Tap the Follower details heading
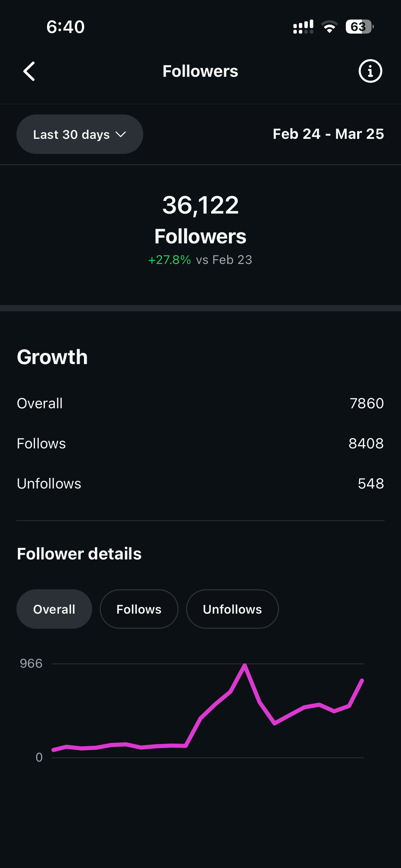The height and width of the screenshot is (868, 401). 79,554
